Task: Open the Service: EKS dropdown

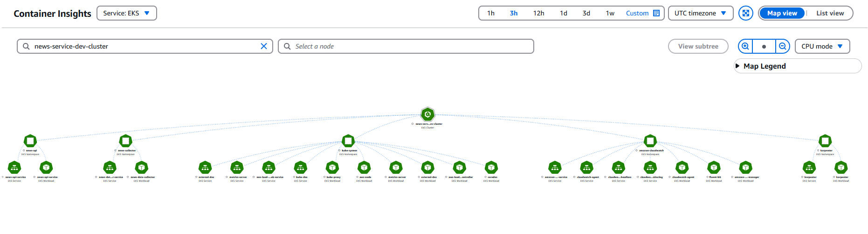Action: pyautogui.click(x=127, y=13)
